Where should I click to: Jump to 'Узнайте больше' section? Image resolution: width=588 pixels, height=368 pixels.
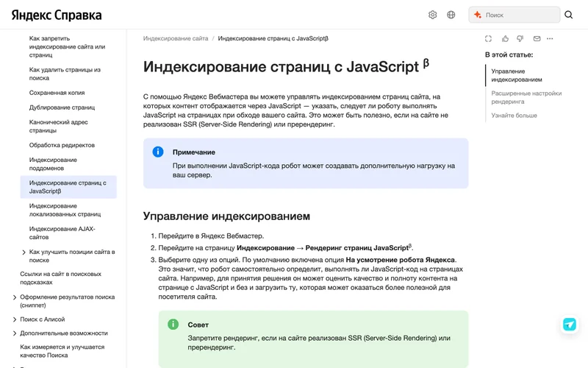(514, 116)
